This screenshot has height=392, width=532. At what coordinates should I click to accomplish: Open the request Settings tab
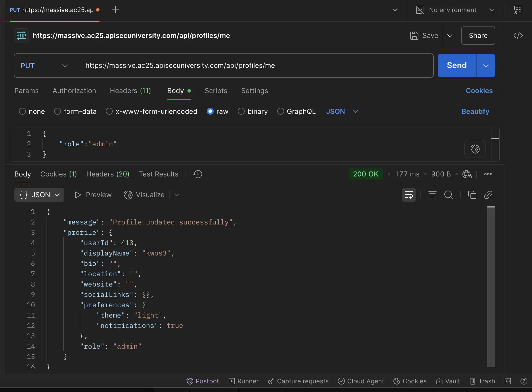click(x=254, y=91)
